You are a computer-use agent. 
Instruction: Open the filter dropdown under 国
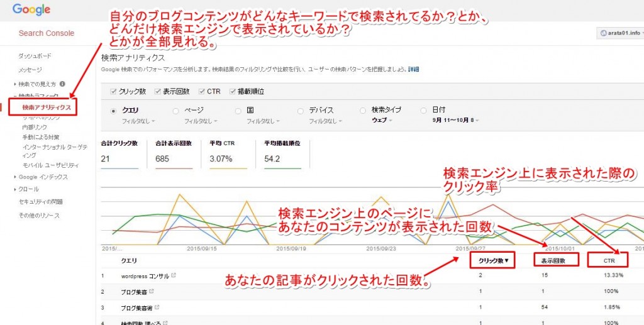point(263,121)
